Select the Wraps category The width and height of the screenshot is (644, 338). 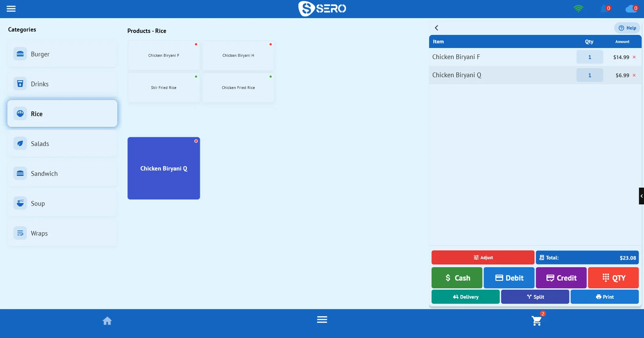[62, 233]
